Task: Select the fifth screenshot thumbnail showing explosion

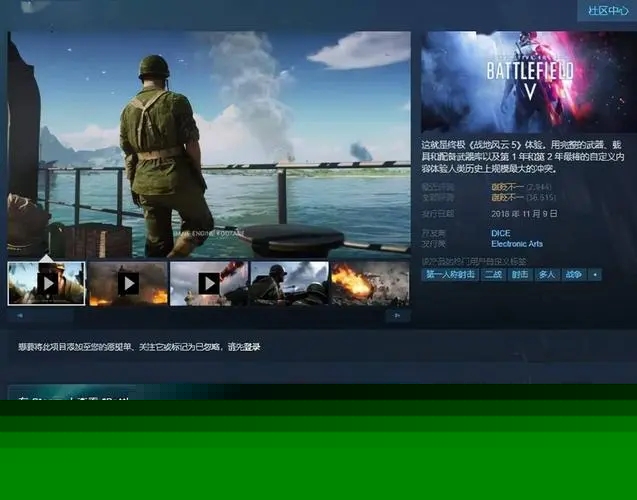Action: [x=370, y=284]
